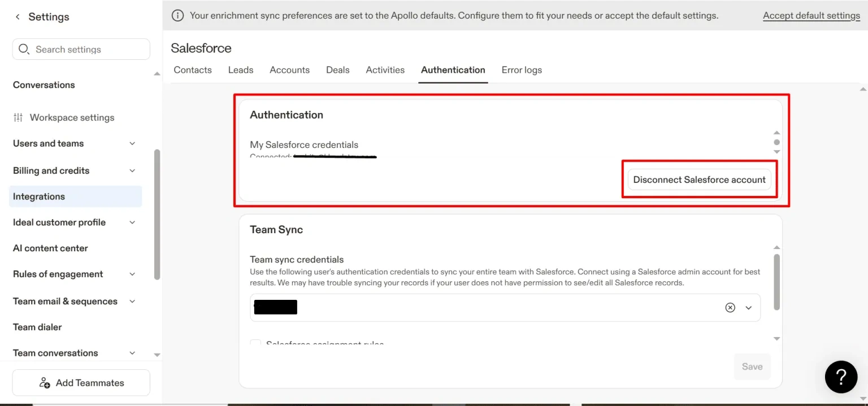The image size is (868, 406).
Task: Toggle the Salesforce assignment rules checkbox
Action: 256,343
